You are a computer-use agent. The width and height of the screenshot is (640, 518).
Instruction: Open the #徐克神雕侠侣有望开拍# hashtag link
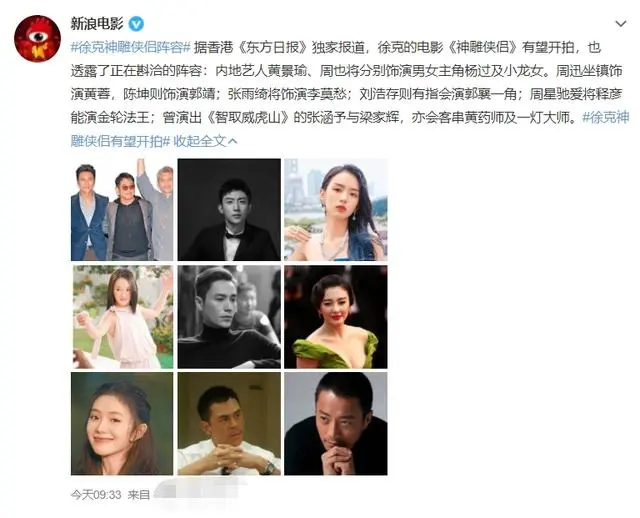click(350, 129)
